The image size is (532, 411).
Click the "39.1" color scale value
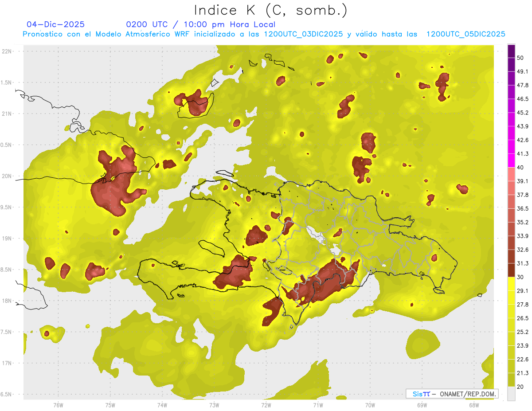[523, 181]
